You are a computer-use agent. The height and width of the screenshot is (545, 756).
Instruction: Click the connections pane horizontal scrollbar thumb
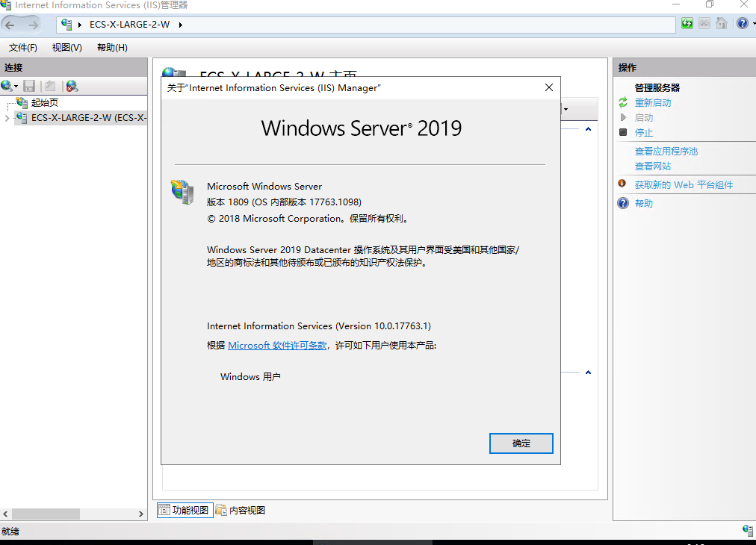[x=46, y=514]
